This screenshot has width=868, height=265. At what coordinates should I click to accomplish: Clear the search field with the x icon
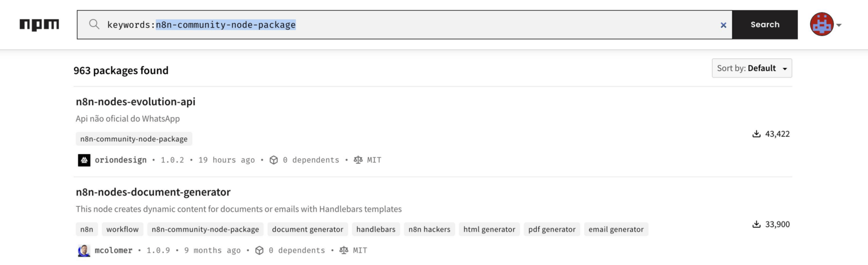pyautogui.click(x=723, y=25)
